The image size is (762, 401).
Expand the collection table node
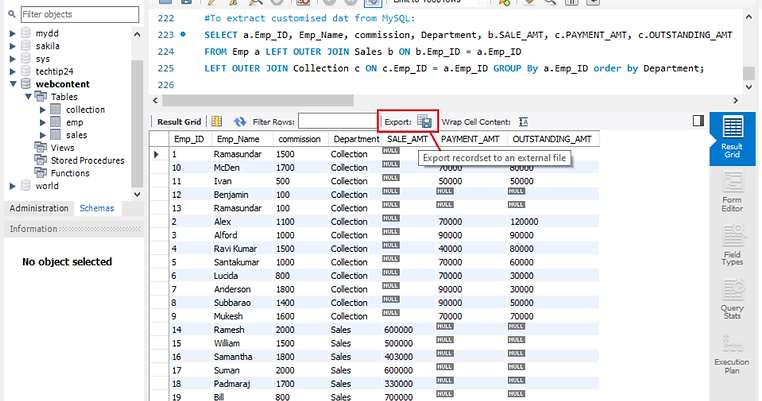[x=43, y=109]
